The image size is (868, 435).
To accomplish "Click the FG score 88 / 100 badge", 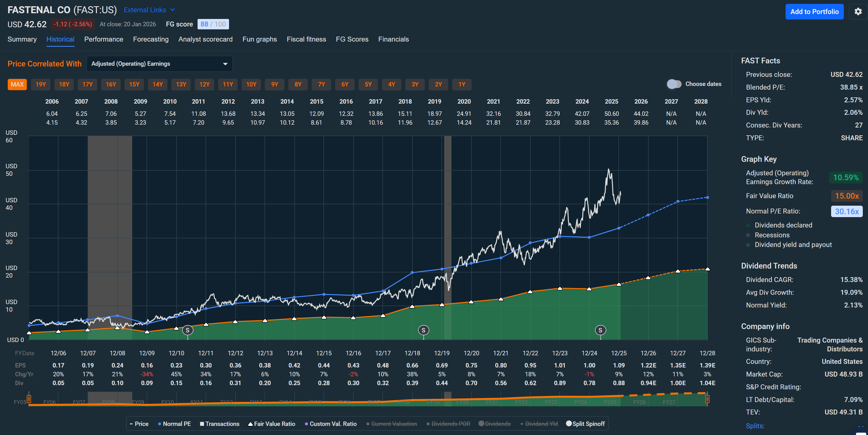I will point(213,24).
